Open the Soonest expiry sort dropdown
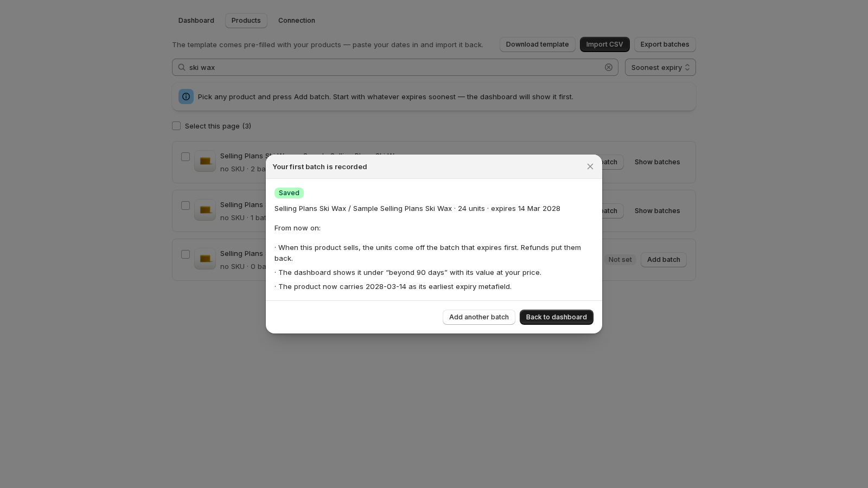 (x=660, y=67)
